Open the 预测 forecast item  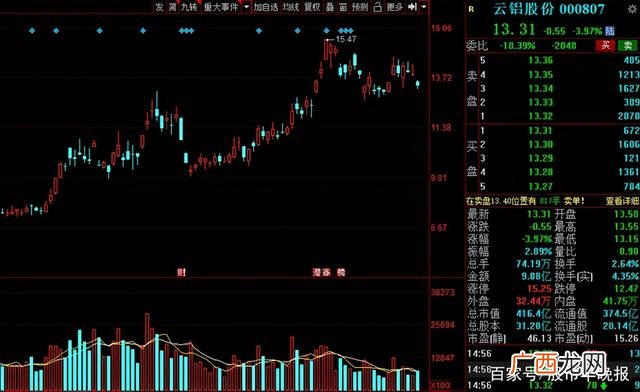point(360,7)
